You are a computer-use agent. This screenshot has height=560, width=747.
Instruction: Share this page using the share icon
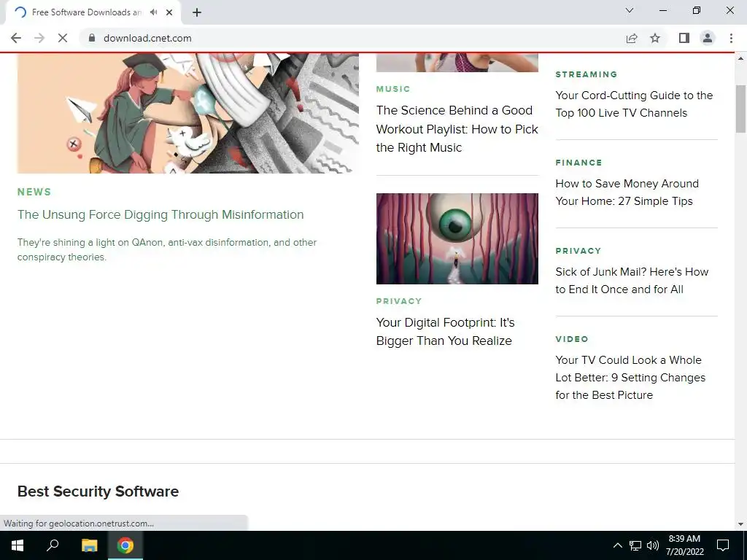[x=632, y=38]
